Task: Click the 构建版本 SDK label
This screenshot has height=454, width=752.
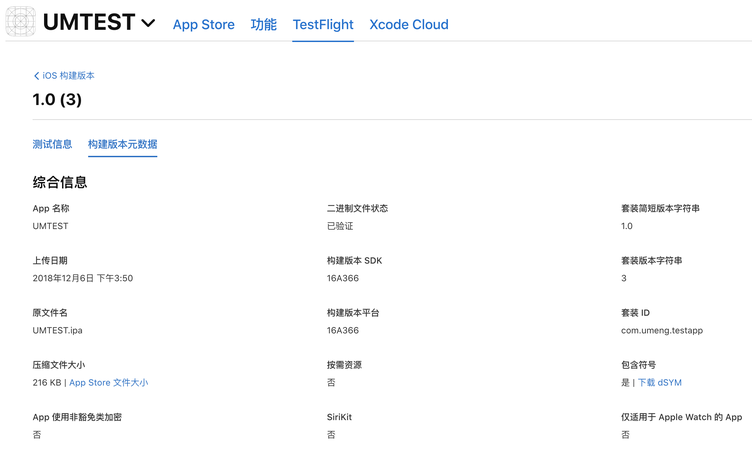Action: (x=354, y=261)
